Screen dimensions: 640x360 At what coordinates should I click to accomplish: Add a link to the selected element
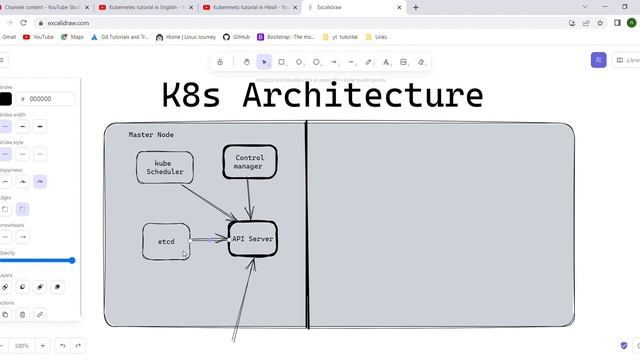click(40, 315)
